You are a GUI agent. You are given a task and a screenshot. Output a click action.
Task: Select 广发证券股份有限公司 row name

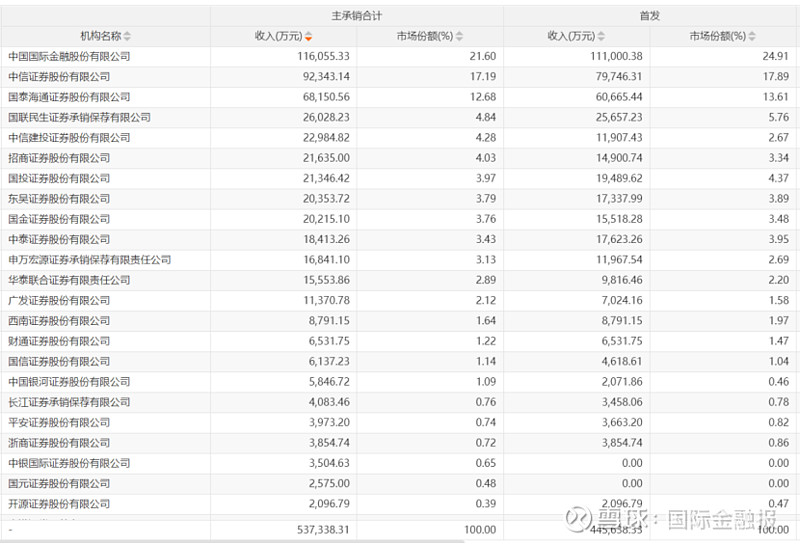click(59, 301)
